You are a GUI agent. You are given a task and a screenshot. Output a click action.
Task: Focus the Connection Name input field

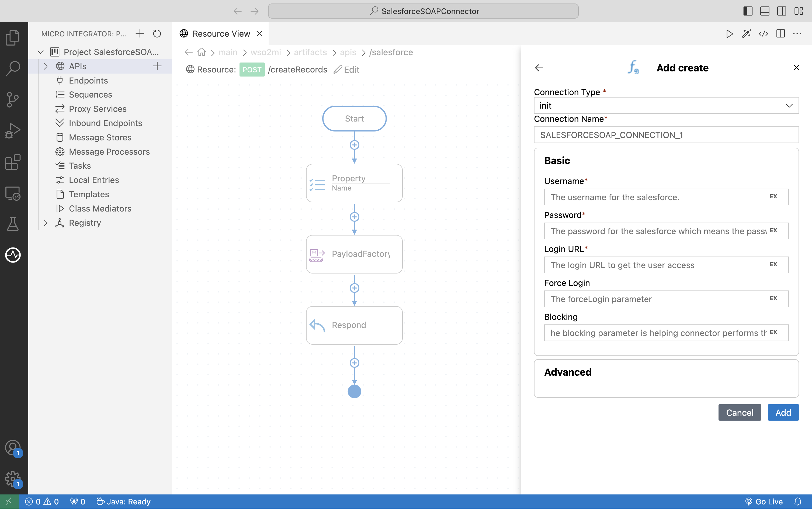tap(666, 135)
